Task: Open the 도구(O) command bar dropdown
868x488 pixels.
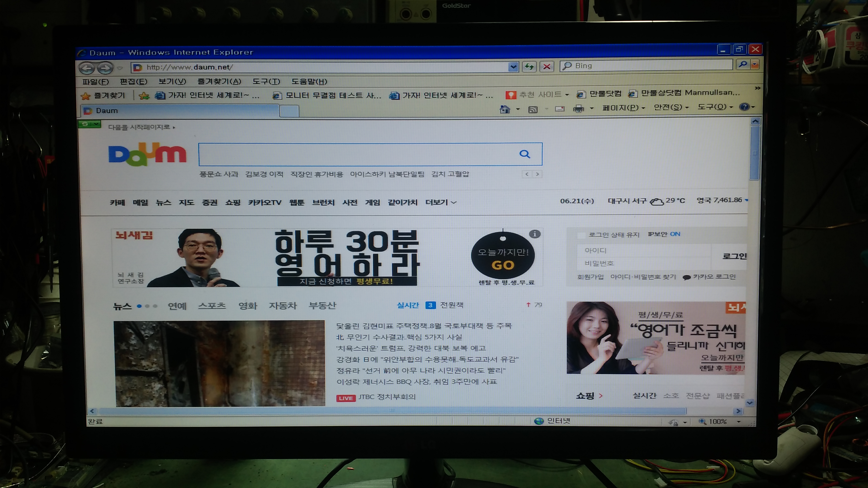Action: [715, 107]
